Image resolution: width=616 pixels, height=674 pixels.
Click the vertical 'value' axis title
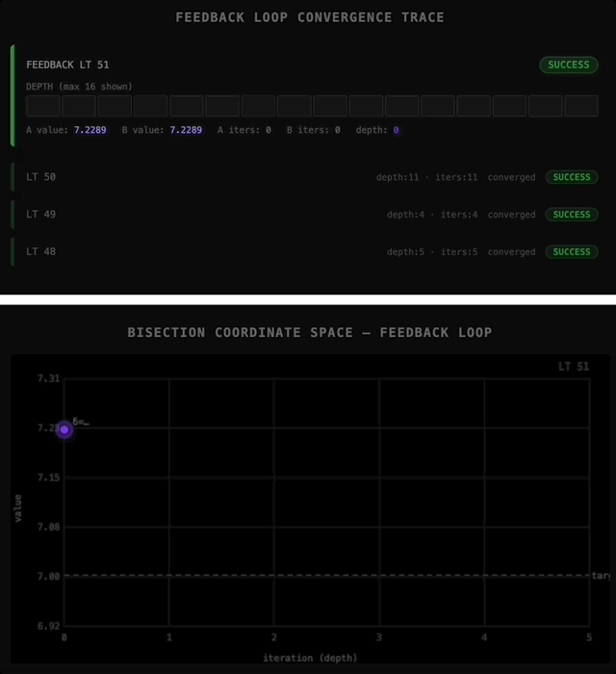tap(18, 508)
